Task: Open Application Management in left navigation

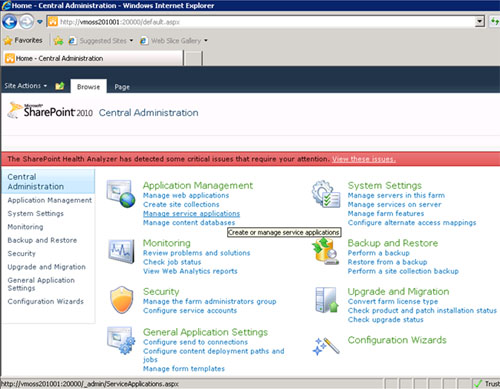Action: (50, 200)
